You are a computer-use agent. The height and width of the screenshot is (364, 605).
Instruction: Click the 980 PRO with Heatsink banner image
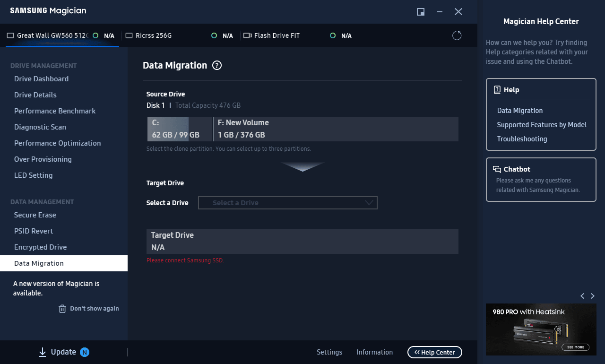coord(541,329)
